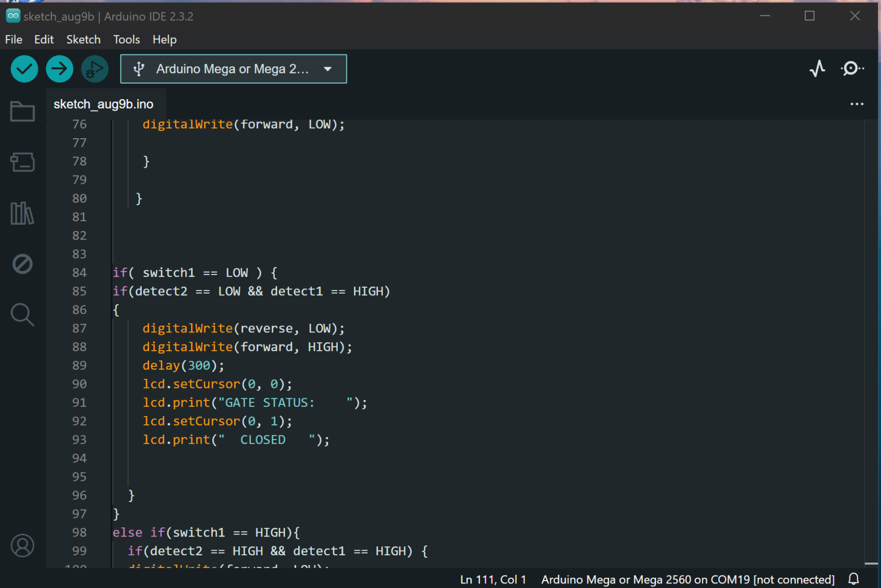Open the File menu

(14, 40)
